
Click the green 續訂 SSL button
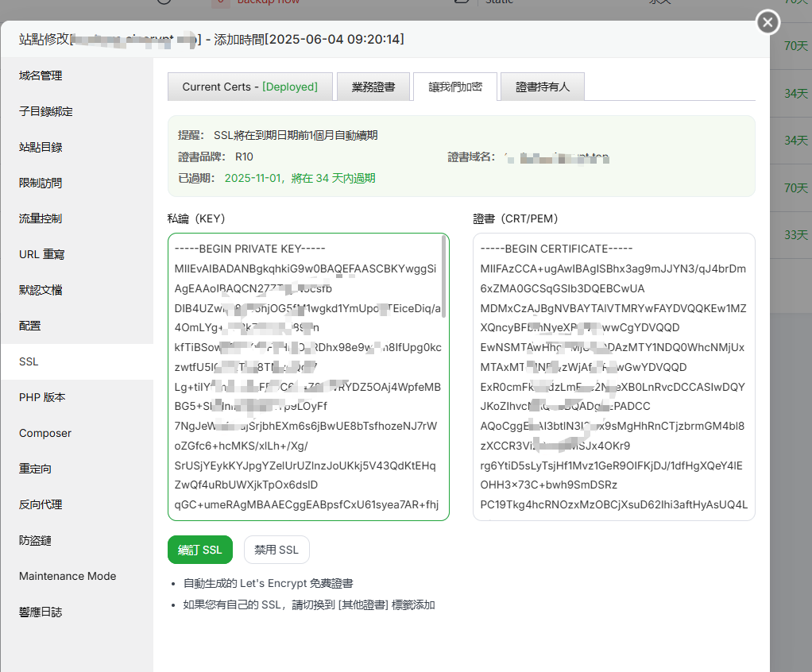(200, 550)
